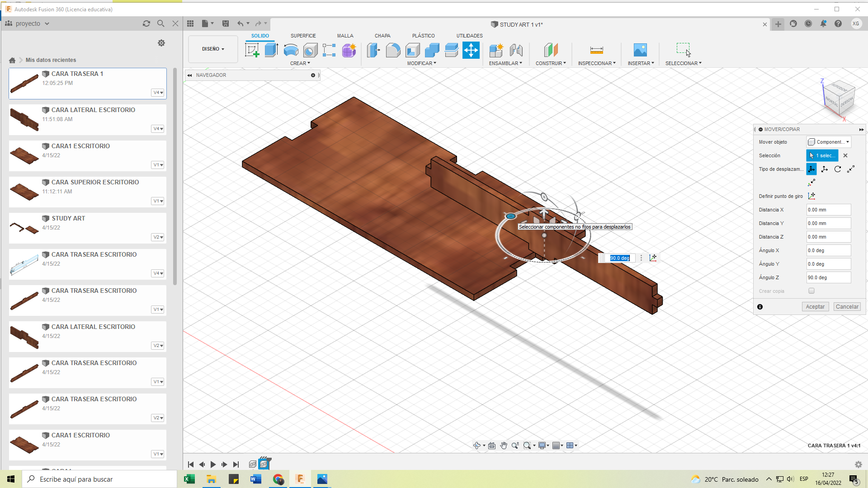868x488 pixels.
Task: Select the rotate displacement type icon
Action: (838, 169)
